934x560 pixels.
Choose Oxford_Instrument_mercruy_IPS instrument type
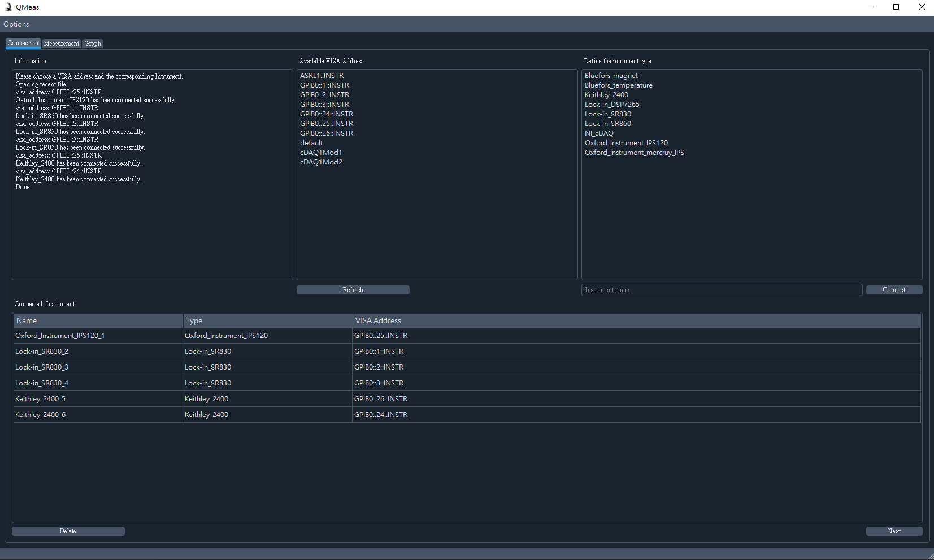[x=751, y=153]
